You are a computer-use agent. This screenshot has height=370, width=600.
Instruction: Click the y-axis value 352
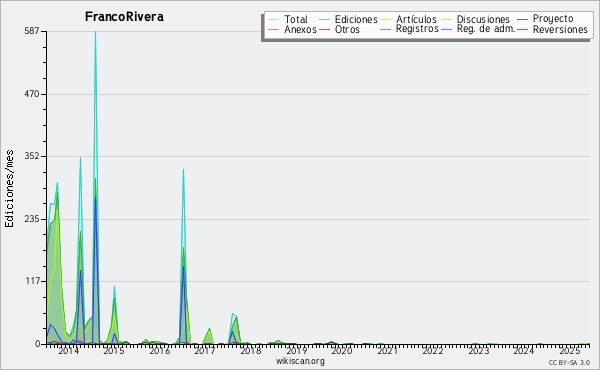(32, 156)
